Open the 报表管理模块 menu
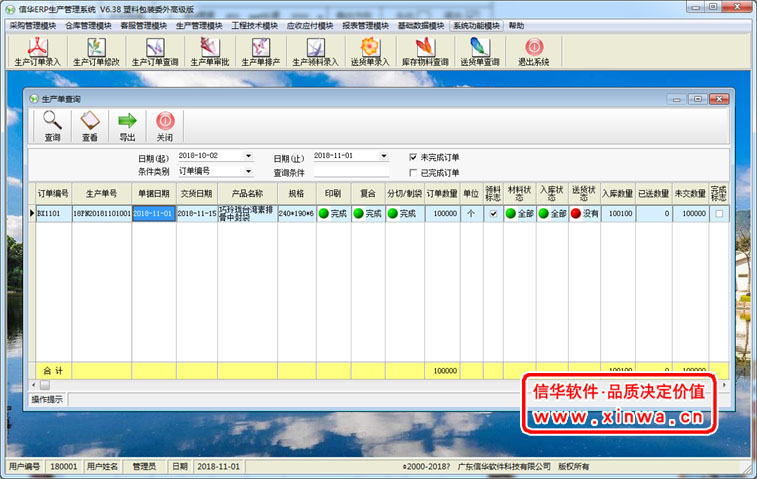The width and height of the screenshot is (757, 479). click(365, 25)
